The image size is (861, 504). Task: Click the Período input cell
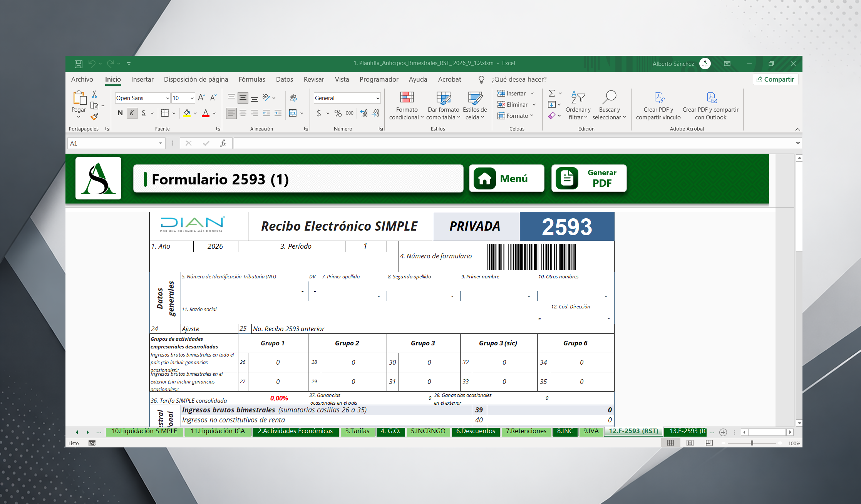tap(365, 246)
